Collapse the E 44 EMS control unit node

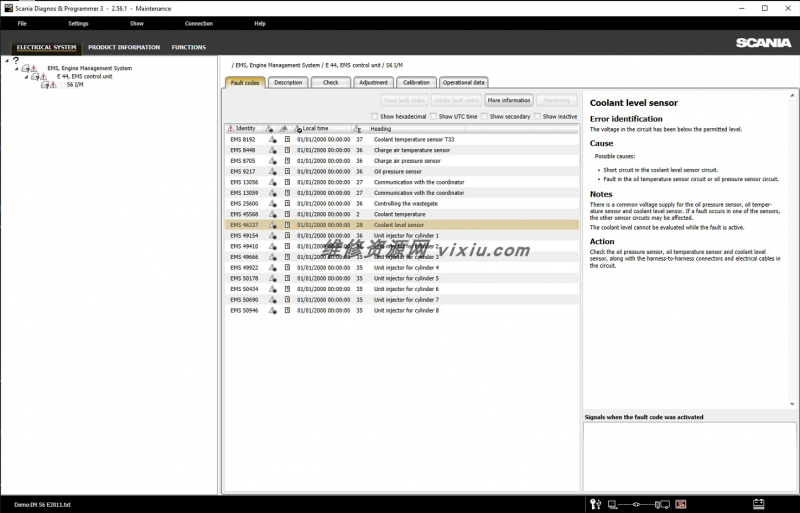[x=27, y=77]
